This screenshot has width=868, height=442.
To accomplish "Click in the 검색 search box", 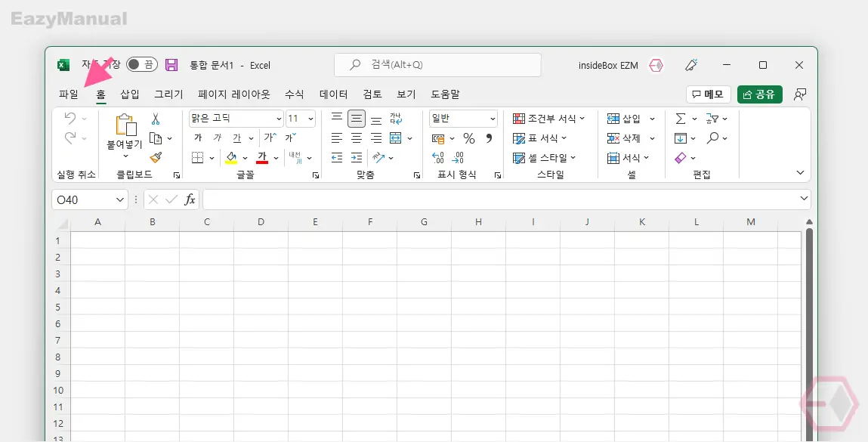I will click(x=437, y=65).
